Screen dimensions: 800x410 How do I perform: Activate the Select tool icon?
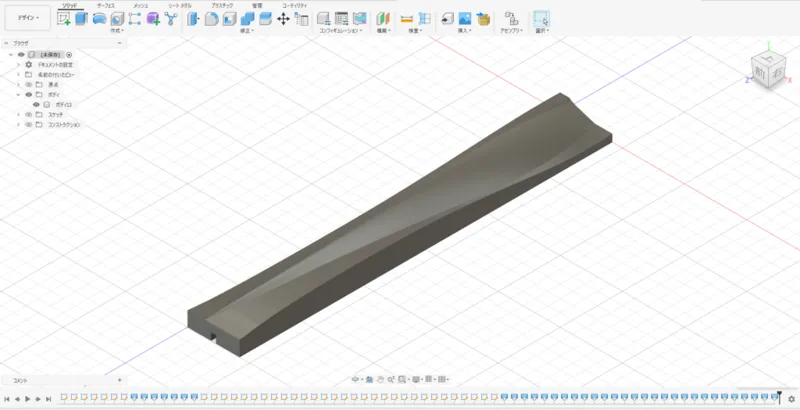pos(541,19)
